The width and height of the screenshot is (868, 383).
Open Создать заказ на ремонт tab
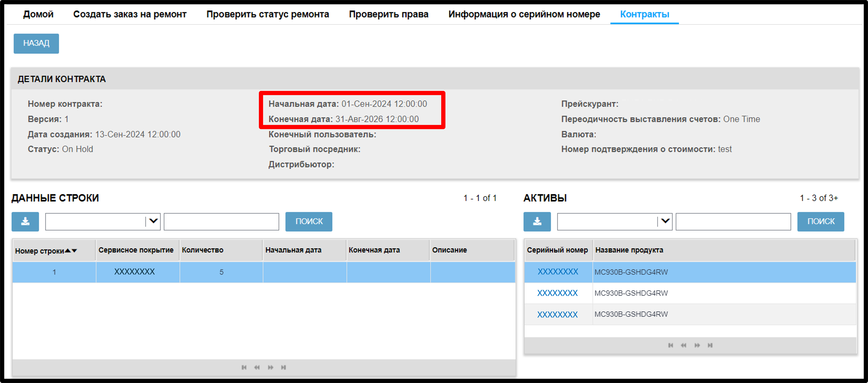tap(130, 14)
